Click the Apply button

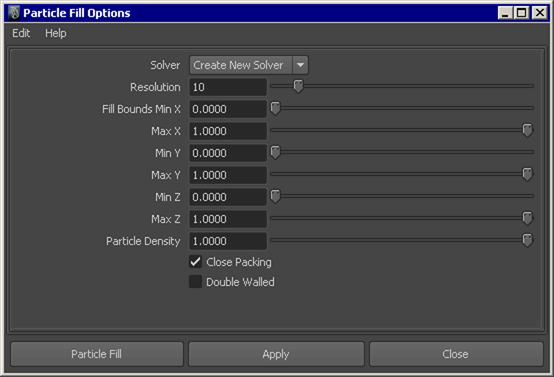[276, 354]
